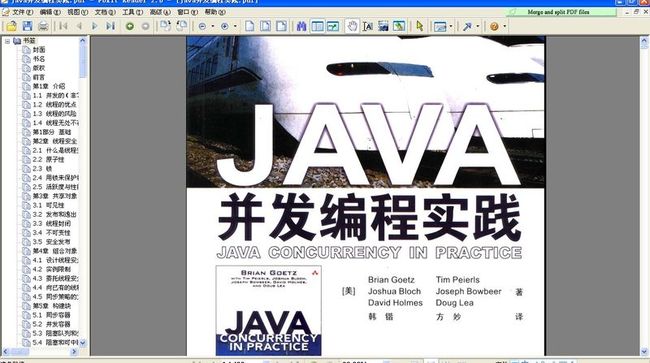Select the yellow arrow annotation selection tool
650x363 pixels.
pyautogui.click(x=420, y=26)
